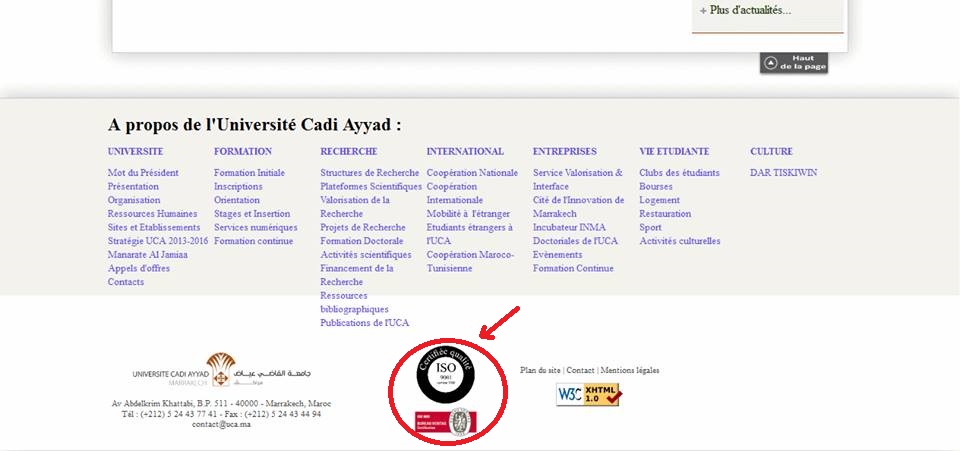960x451 pixels.
Task: Open Projets de Recherche link
Action: (362, 227)
